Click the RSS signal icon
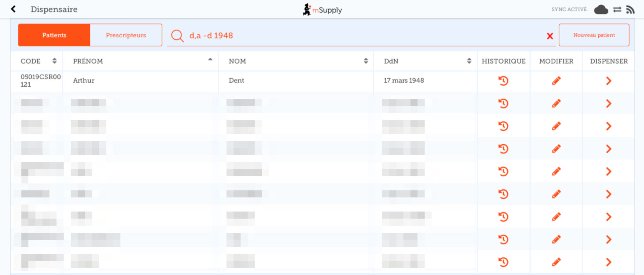Screen dimensions: 644x275 (630, 10)
